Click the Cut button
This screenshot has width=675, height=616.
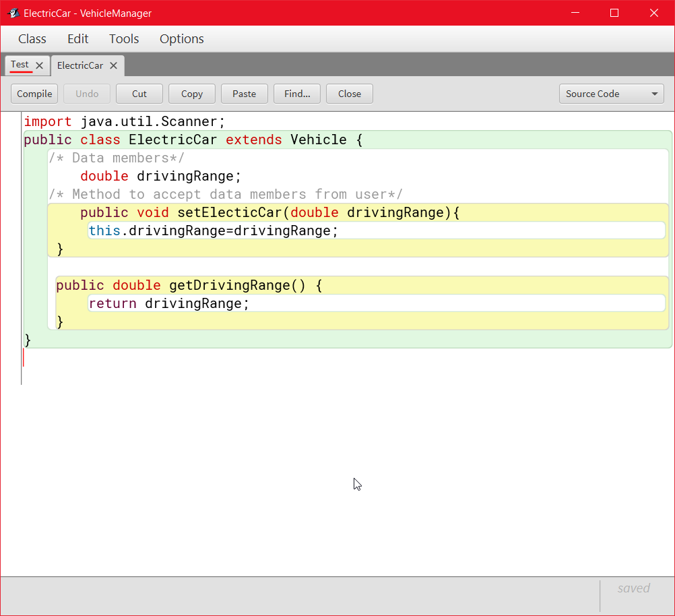pyautogui.click(x=139, y=94)
